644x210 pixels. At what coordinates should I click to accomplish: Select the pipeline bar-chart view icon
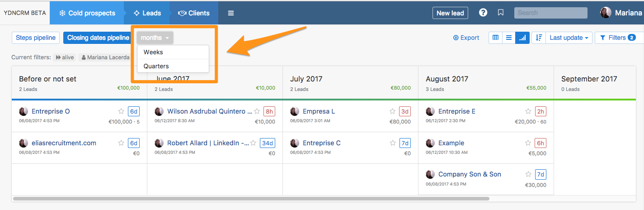pos(522,38)
